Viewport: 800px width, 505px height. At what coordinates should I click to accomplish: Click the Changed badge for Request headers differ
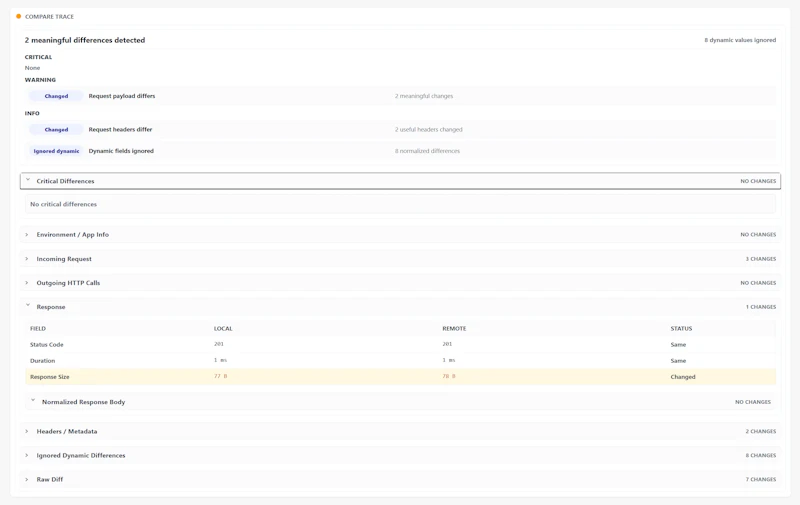[56, 130]
